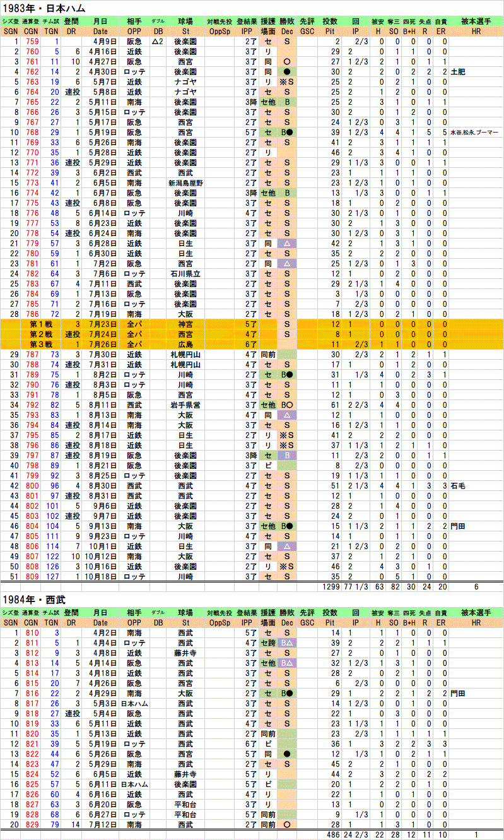Image resolution: width=504 pixels, height=840 pixels.
Task: Select opponent 日本ハム in the 6月11日 row
Action: tap(135, 784)
